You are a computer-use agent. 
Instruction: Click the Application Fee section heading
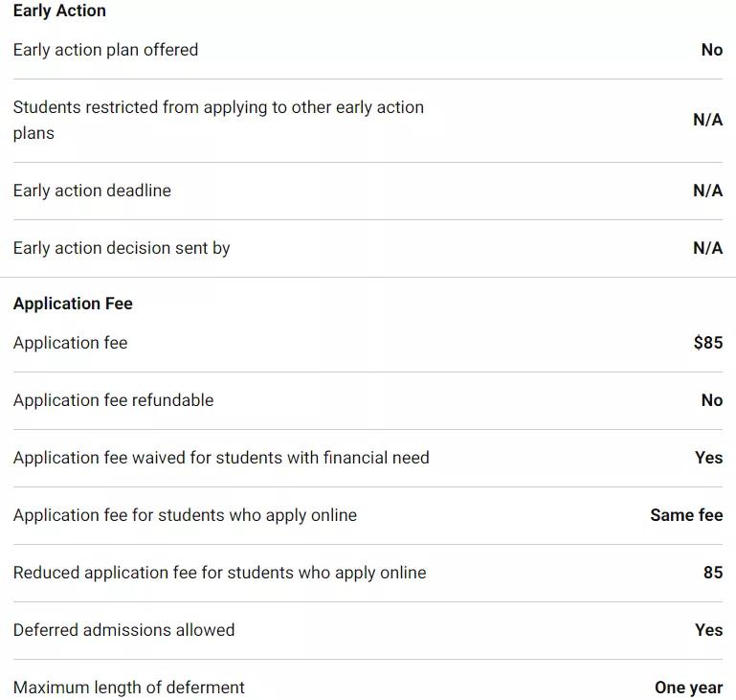click(x=73, y=304)
